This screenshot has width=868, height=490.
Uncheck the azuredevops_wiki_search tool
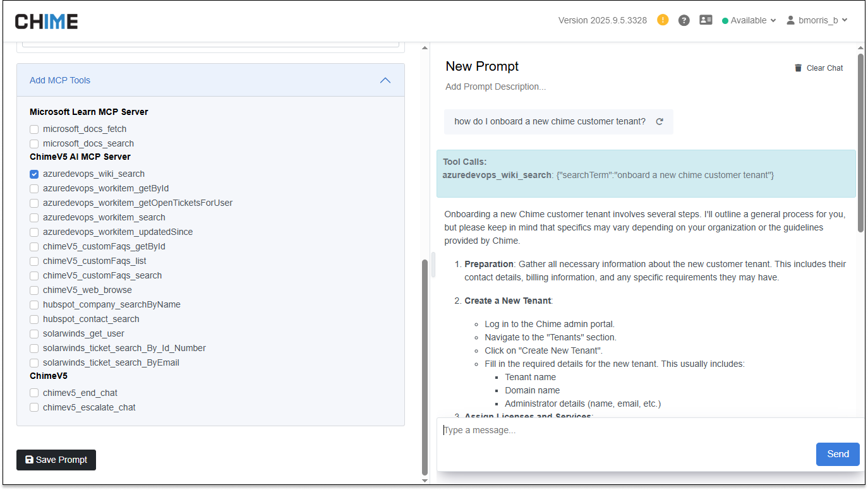pos(34,174)
